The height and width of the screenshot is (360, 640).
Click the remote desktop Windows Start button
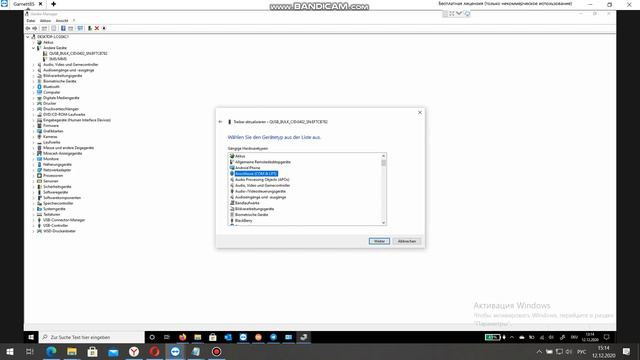(31, 337)
